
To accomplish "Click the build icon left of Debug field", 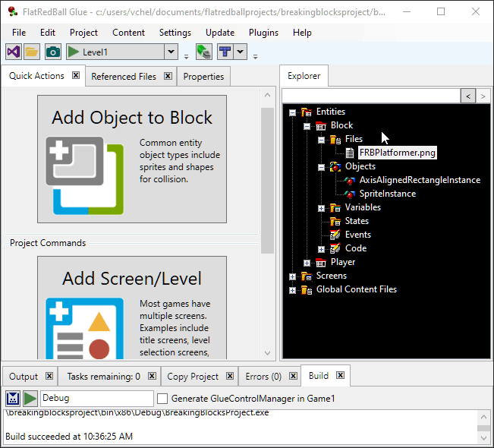I will click(x=13, y=399).
